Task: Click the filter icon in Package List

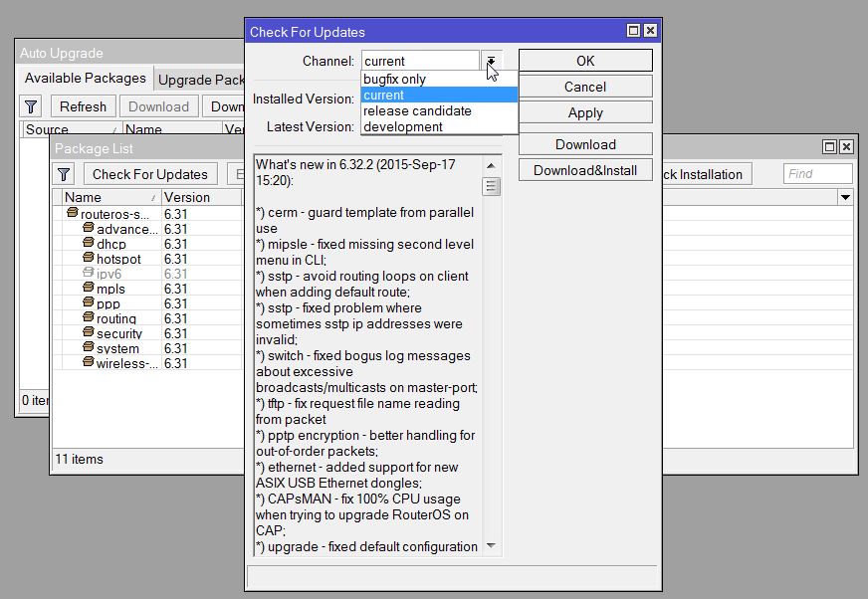Action: [x=65, y=174]
